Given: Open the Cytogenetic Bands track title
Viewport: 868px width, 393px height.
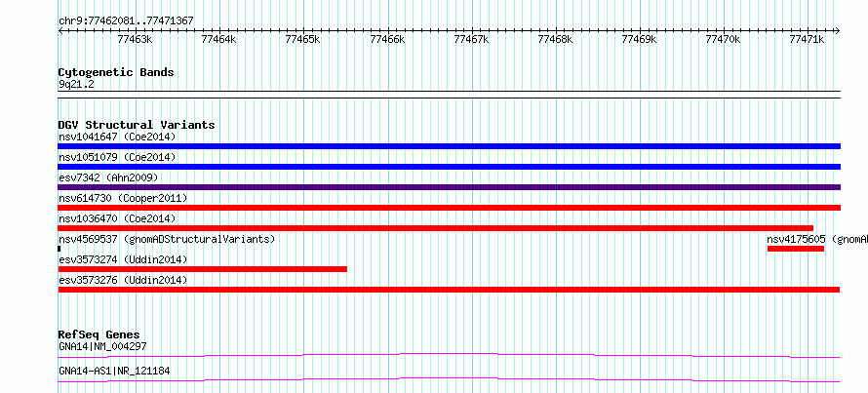Looking at the screenshot, I should (x=116, y=72).
